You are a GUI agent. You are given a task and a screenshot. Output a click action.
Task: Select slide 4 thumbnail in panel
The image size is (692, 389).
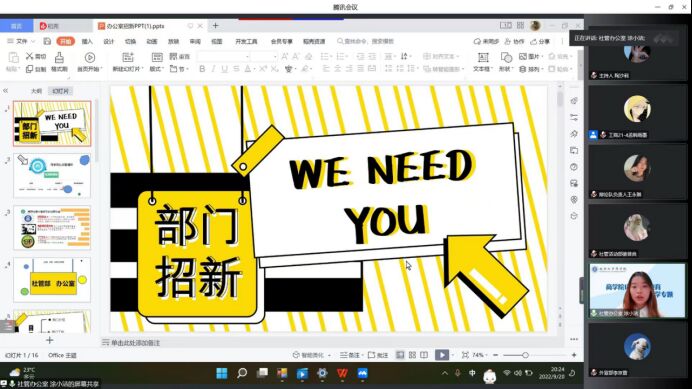(52, 280)
